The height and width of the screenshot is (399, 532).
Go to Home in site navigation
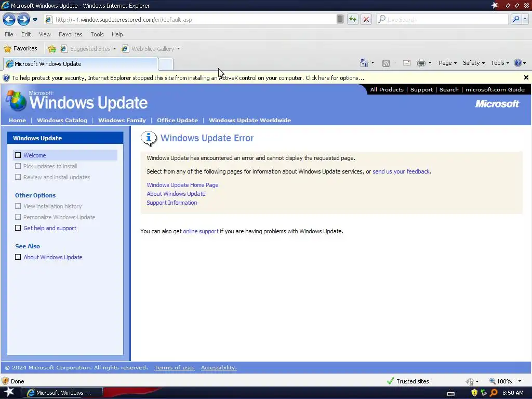point(17,120)
